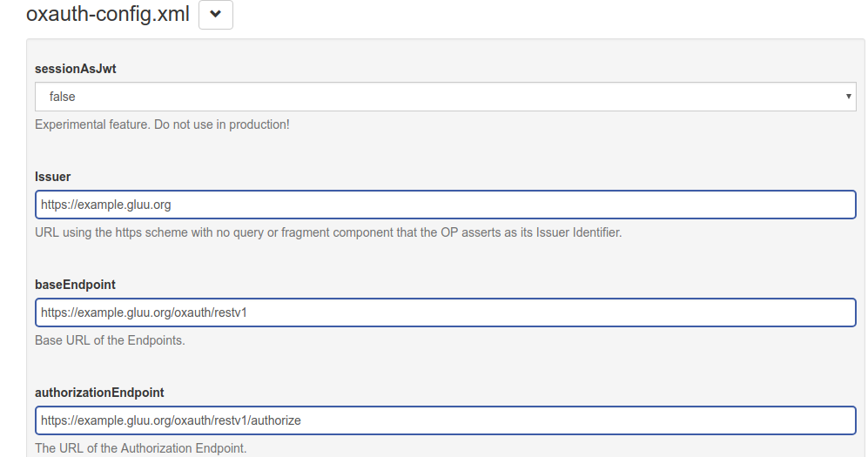
Task: Click the oxauth-config.xml heading title
Action: 108,15
